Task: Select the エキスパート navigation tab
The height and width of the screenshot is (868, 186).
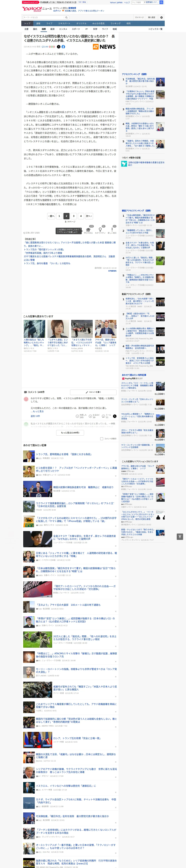Action: coord(64,24)
